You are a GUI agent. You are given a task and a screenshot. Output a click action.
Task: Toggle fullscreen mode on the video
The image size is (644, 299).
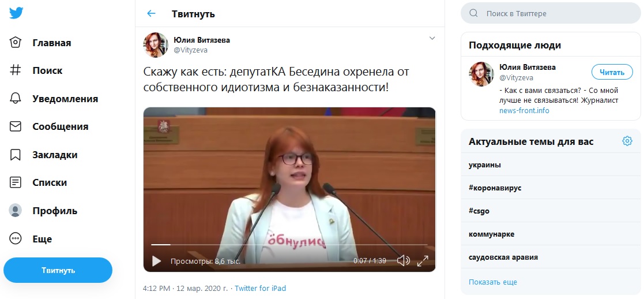click(423, 261)
